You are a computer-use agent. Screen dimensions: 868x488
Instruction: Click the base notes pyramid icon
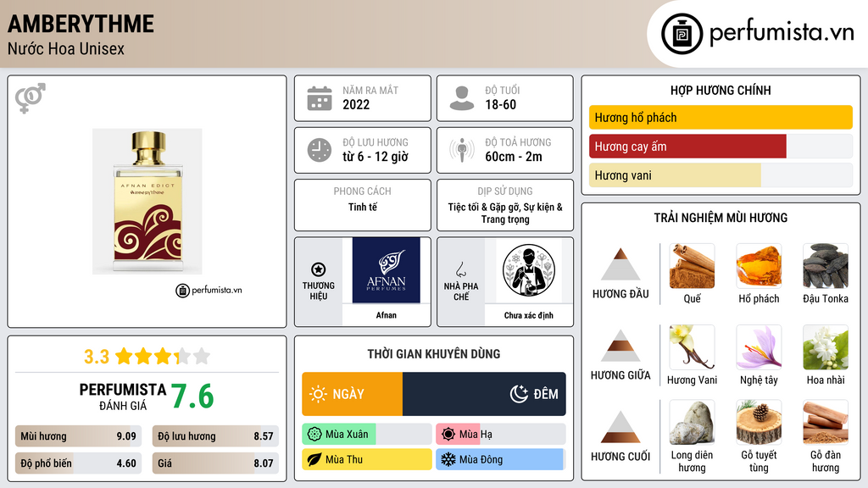[x=620, y=427]
